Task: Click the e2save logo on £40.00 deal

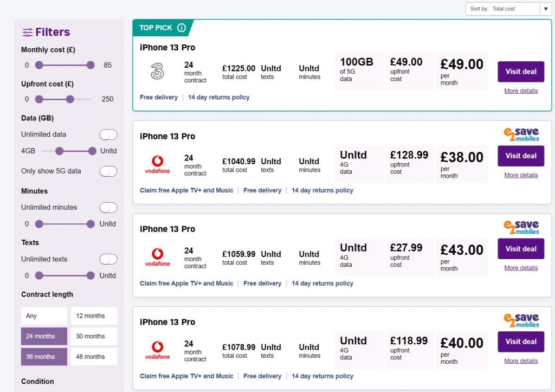Action: click(521, 320)
